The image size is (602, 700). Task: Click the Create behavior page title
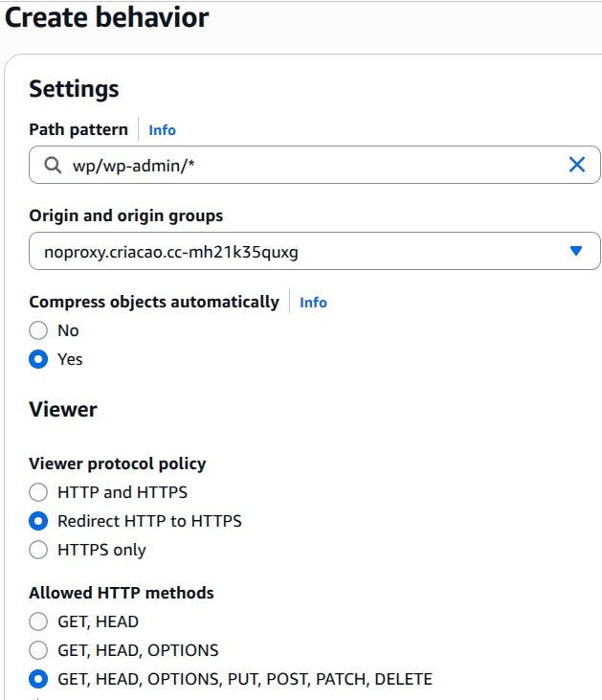point(107,17)
